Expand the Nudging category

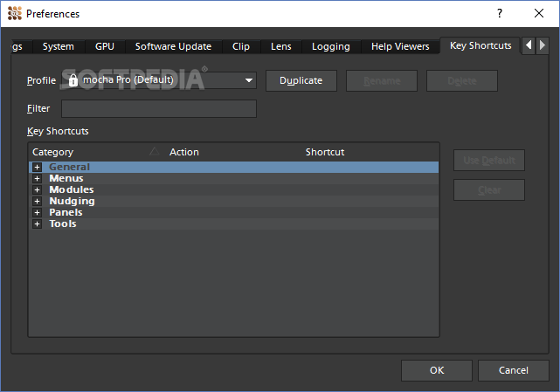tap(37, 202)
